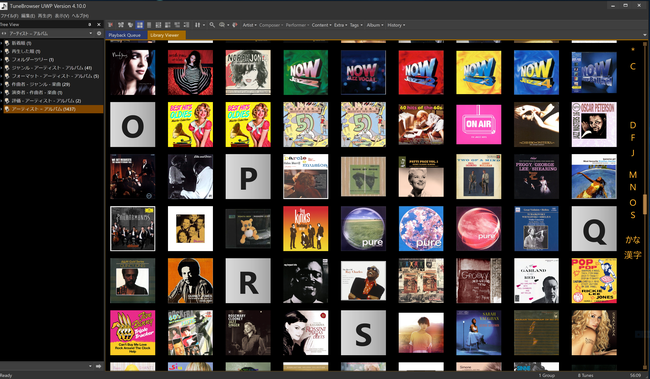Viewport: 650px width, 379px height.
Task: Click the letter O group tile
Action: pos(133,124)
